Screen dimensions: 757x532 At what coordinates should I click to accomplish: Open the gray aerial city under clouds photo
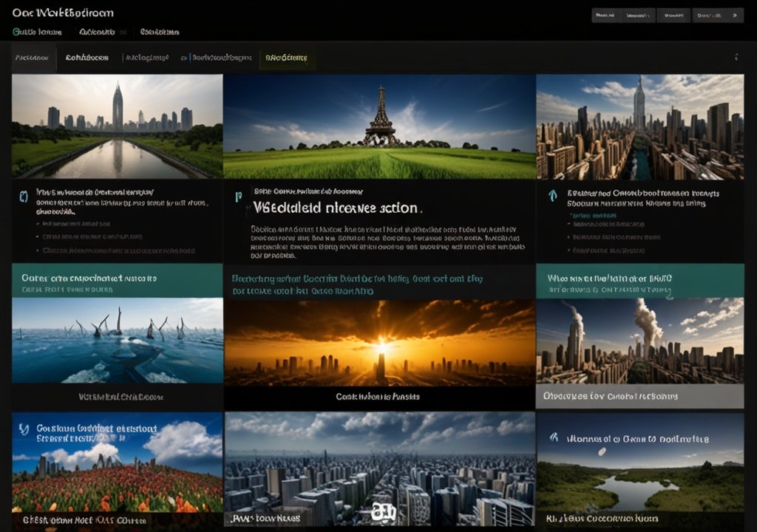[379, 469]
